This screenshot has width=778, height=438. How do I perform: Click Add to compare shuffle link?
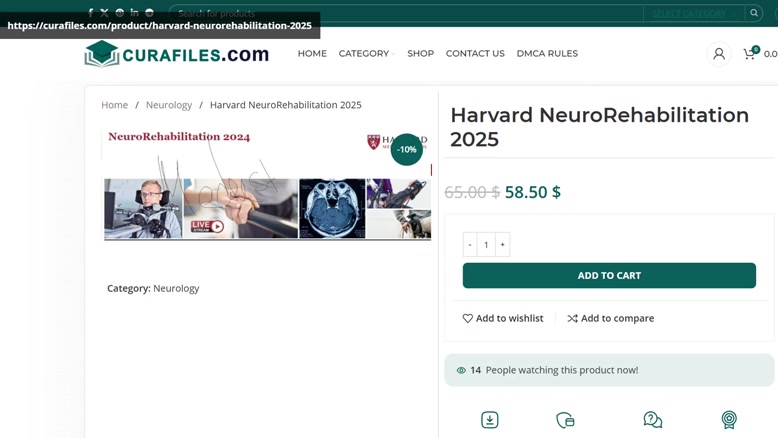coord(611,318)
